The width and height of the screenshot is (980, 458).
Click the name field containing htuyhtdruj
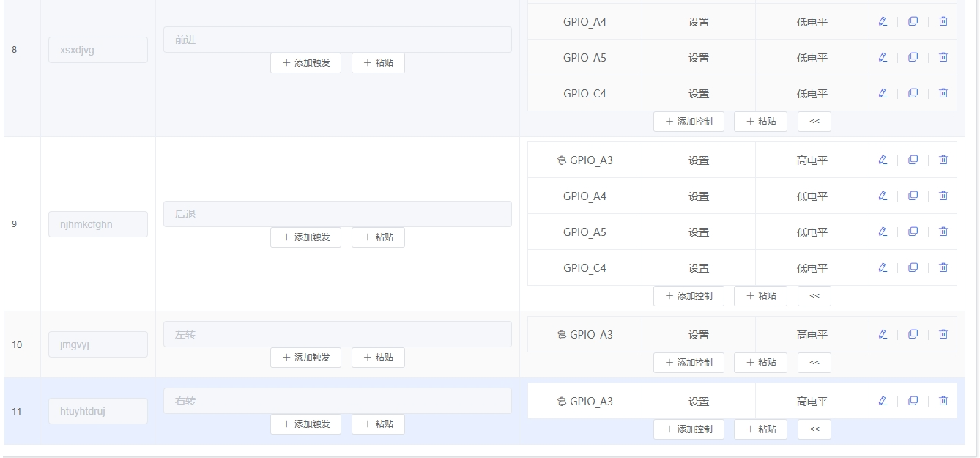tap(98, 411)
